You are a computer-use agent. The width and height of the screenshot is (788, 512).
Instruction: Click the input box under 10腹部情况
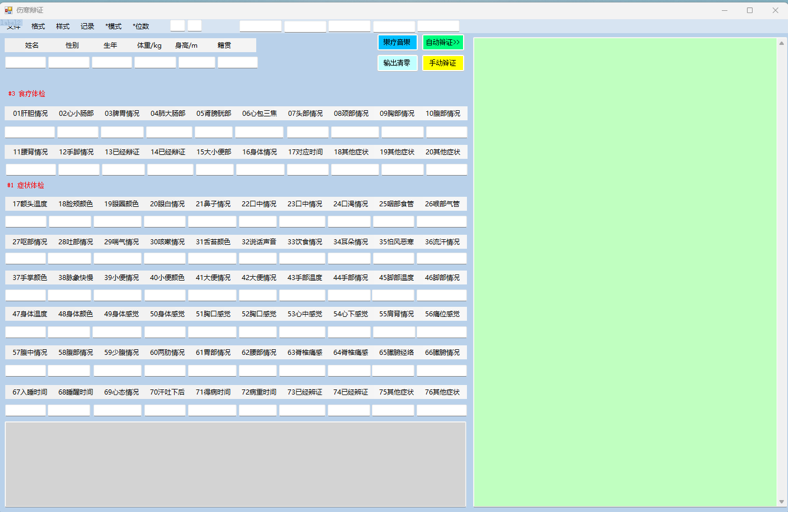(445, 132)
